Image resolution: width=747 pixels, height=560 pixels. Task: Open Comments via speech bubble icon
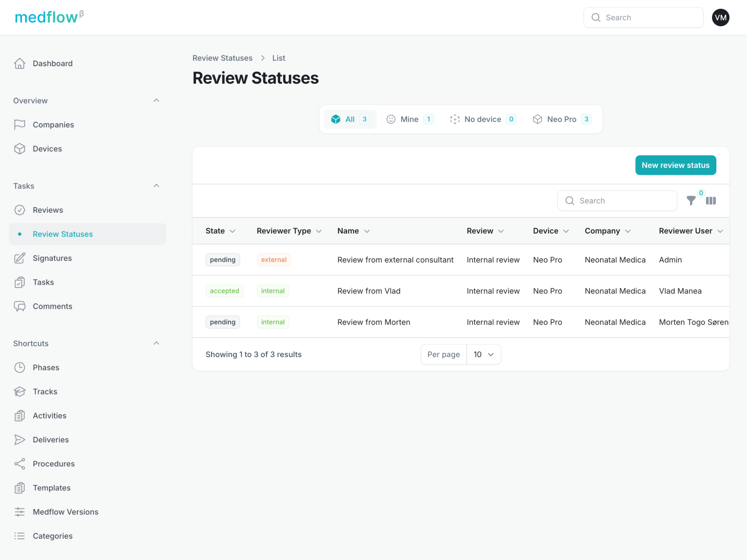tap(19, 307)
